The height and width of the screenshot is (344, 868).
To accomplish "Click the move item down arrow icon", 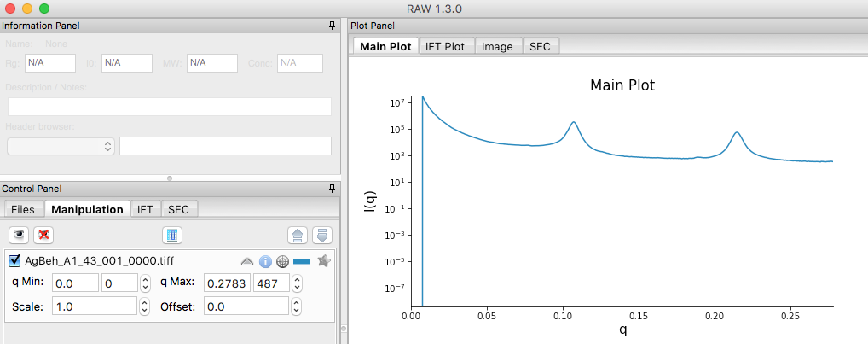I will 322,235.
